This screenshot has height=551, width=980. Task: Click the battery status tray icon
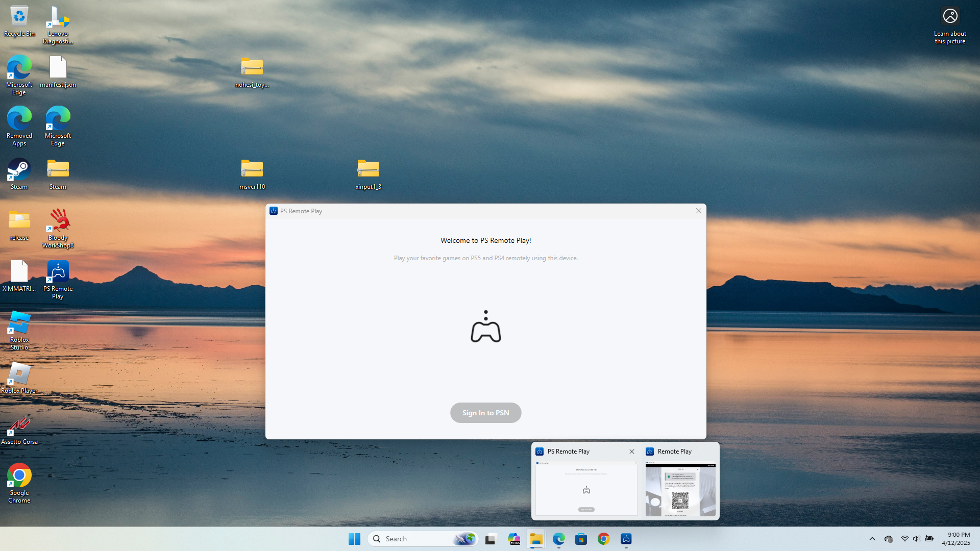pyautogui.click(x=929, y=539)
